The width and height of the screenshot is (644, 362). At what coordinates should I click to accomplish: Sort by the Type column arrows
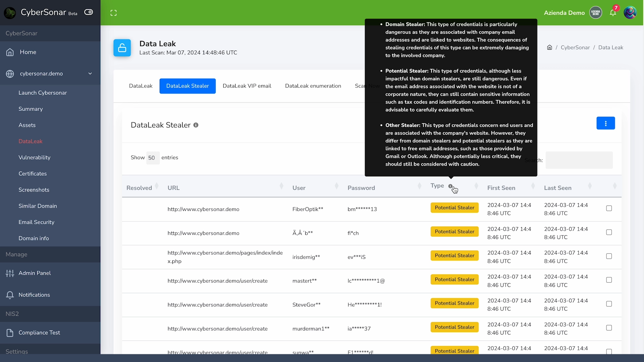pos(476,186)
